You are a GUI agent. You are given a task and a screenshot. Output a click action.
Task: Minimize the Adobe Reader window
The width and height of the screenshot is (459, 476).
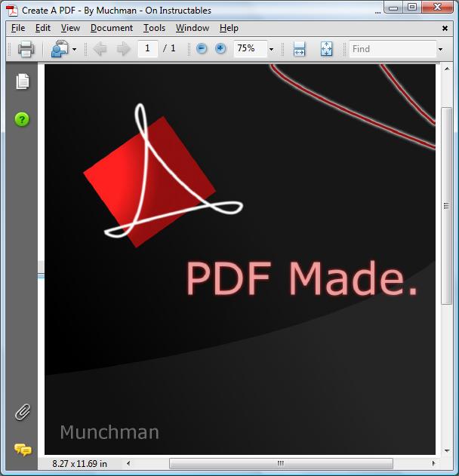tap(393, 8)
